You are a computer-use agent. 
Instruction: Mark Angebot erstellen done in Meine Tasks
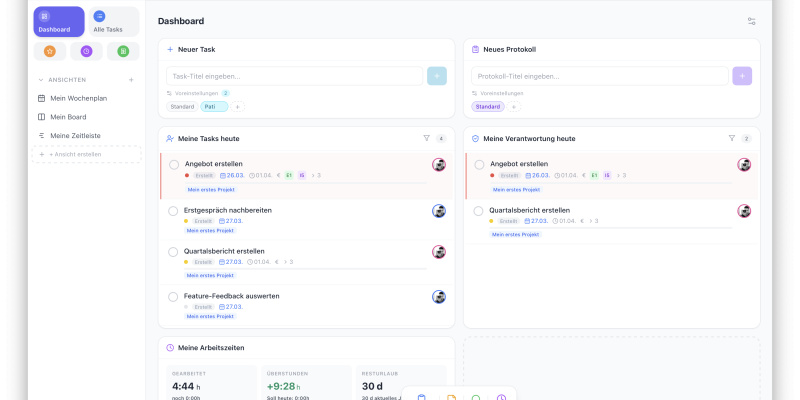174,165
